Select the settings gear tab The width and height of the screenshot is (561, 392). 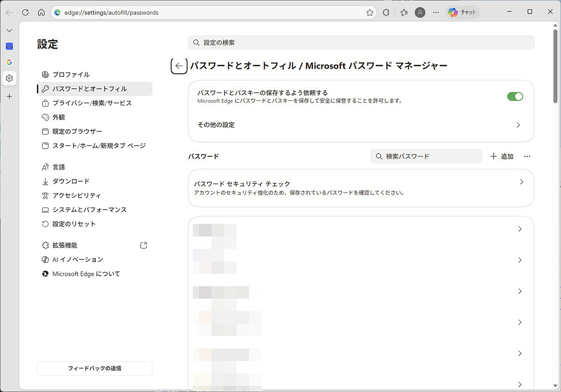point(9,78)
